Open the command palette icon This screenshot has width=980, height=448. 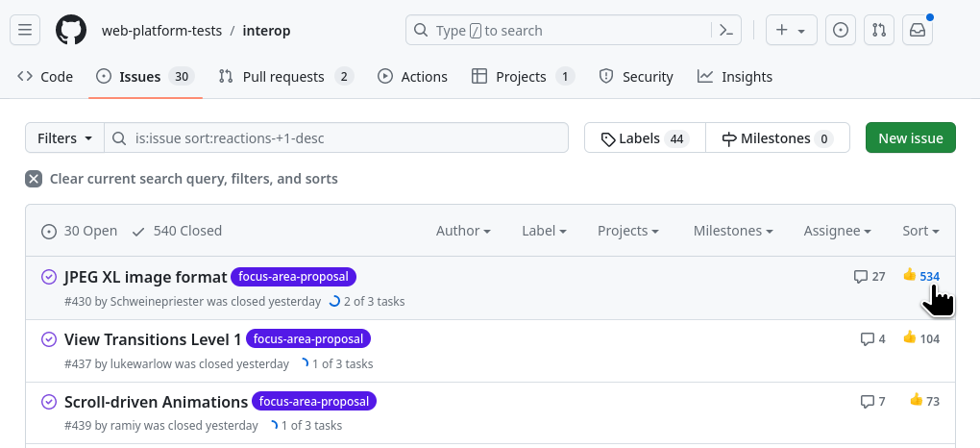726,31
